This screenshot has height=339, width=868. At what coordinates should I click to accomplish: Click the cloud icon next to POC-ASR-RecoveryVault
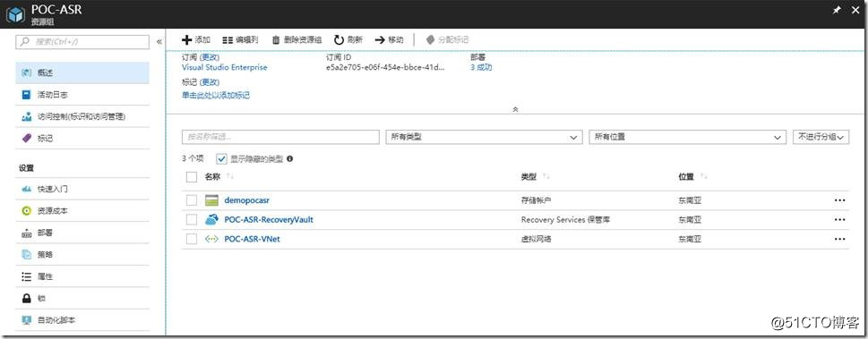tap(212, 219)
